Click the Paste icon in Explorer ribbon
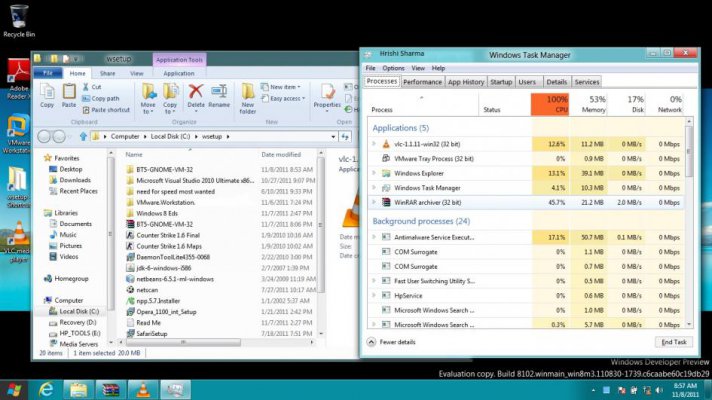This screenshot has height=400, width=712. (x=69, y=96)
